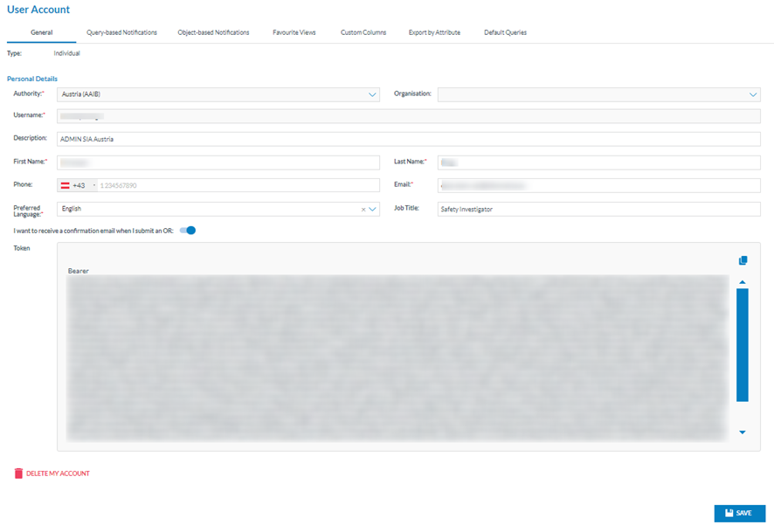Click the Austria flag country code selector
774x532 pixels.
(77, 185)
